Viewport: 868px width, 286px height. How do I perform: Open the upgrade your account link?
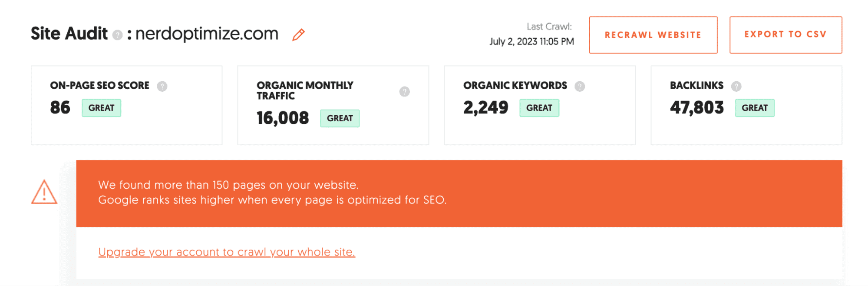227,252
